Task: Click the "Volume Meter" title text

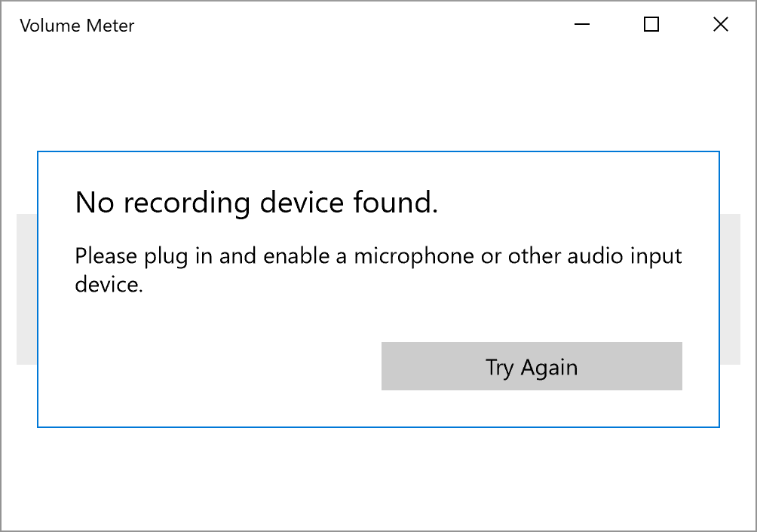Action: (77, 26)
